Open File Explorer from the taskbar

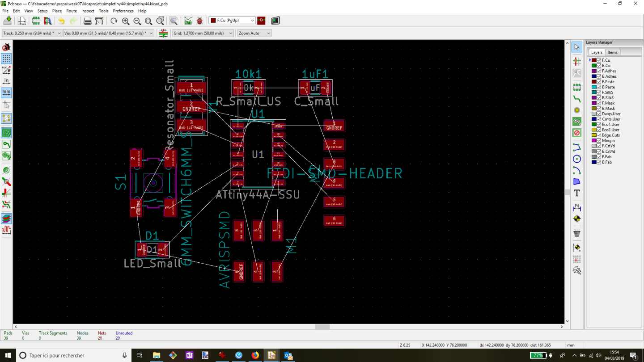[x=157, y=355]
